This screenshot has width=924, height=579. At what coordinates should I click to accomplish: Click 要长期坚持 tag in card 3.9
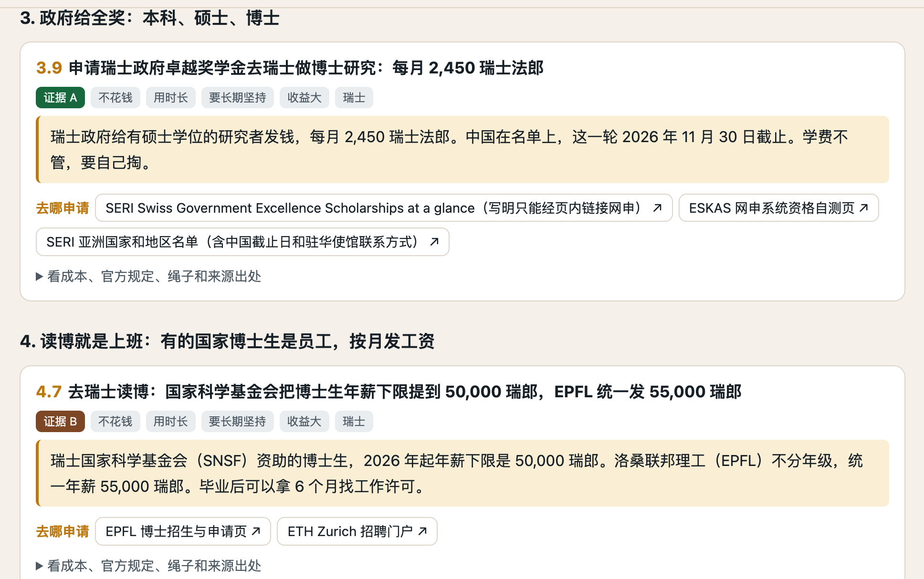click(x=237, y=98)
